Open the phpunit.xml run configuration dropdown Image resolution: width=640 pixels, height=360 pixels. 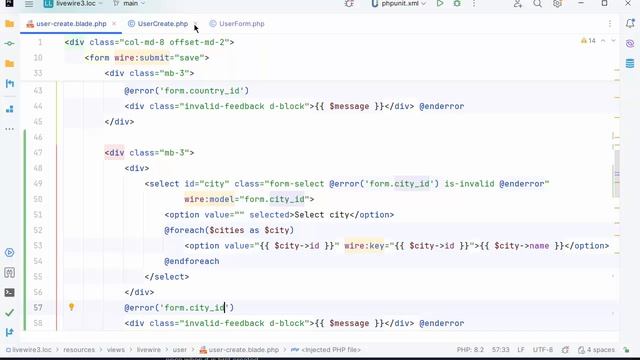click(x=398, y=4)
